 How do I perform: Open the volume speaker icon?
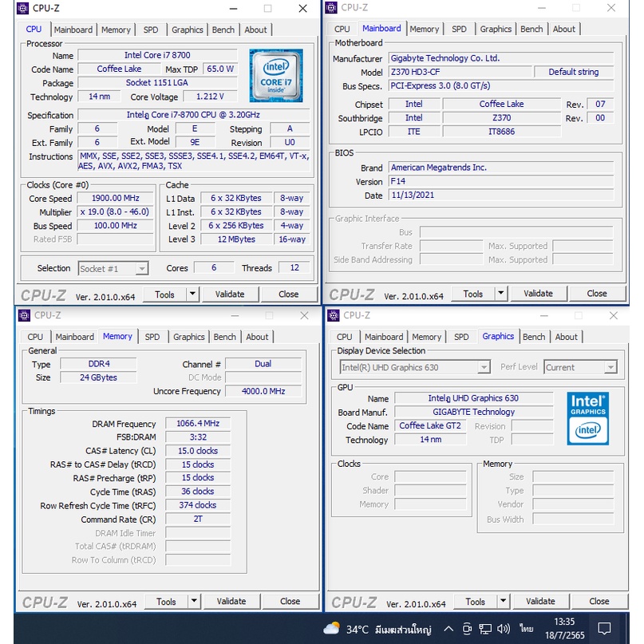coord(505,629)
